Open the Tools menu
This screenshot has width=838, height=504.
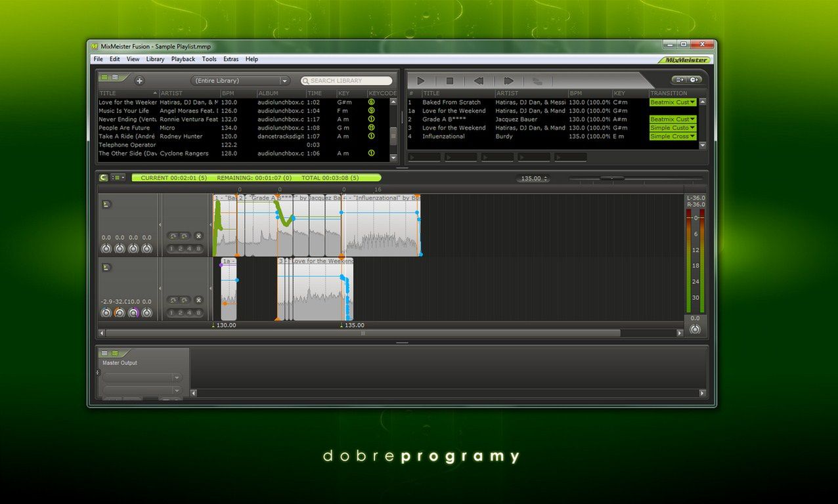coord(209,59)
